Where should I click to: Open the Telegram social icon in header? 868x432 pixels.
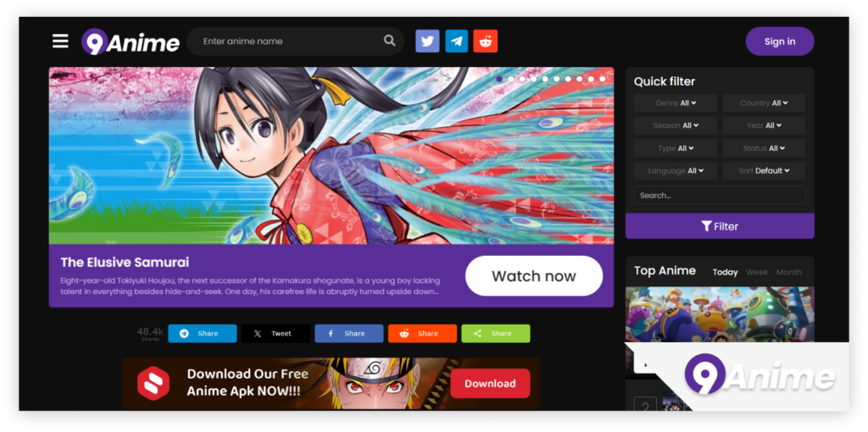(457, 42)
